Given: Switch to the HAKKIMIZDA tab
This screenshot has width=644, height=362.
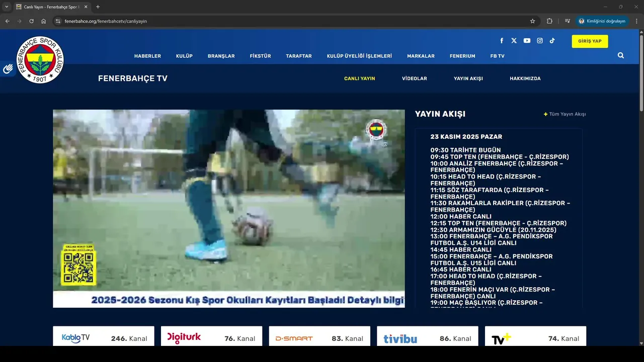Looking at the screenshot, I should tap(525, 78).
